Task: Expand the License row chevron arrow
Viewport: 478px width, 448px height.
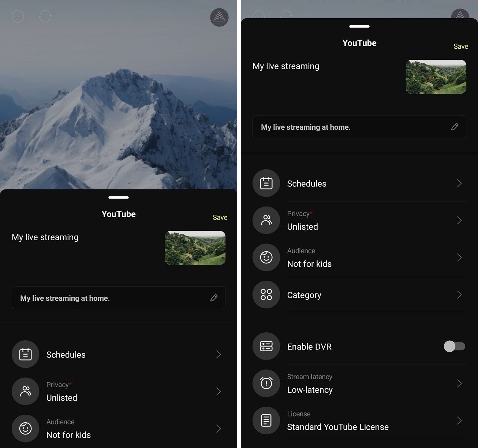Action: point(459,421)
